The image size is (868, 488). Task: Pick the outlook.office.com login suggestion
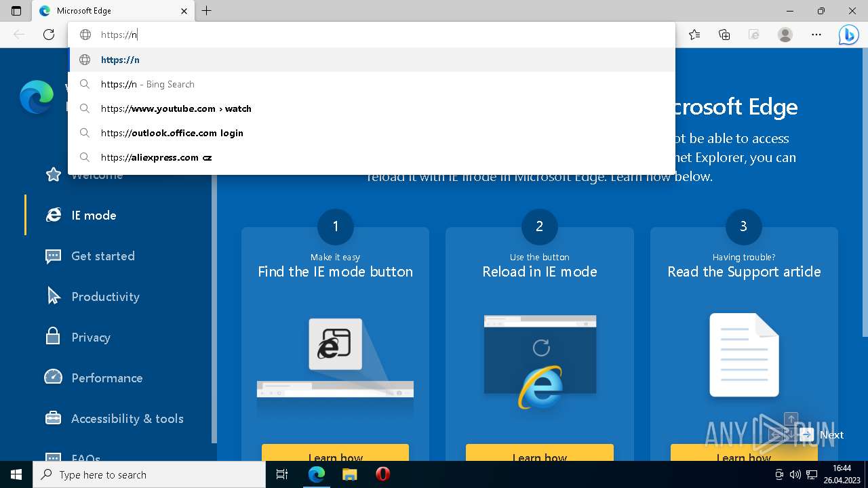(372, 133)
